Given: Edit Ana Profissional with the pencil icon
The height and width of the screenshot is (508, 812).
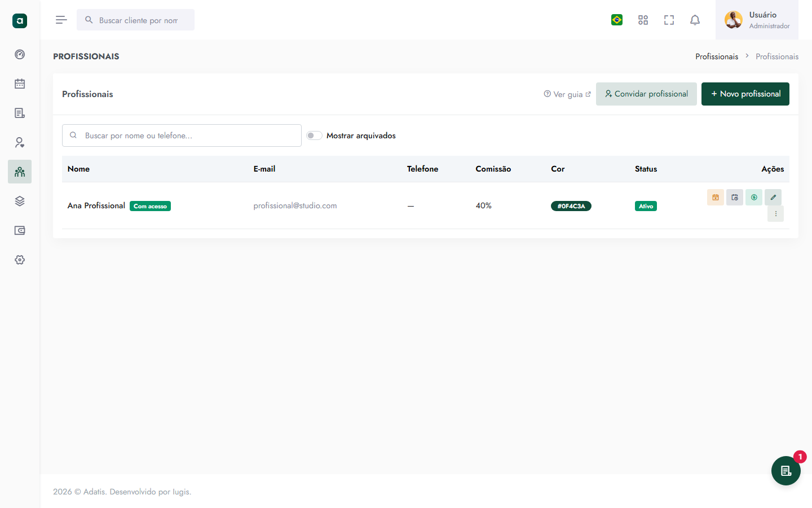Looking at the screenshot, I should [773, 197].
